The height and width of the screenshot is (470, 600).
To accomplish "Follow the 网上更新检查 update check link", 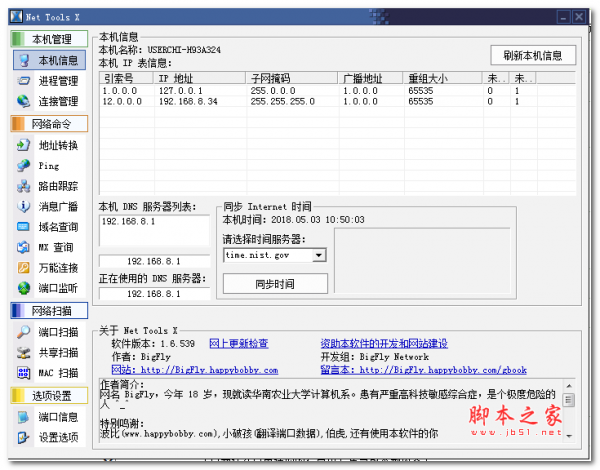I will (x=238, y=343).
